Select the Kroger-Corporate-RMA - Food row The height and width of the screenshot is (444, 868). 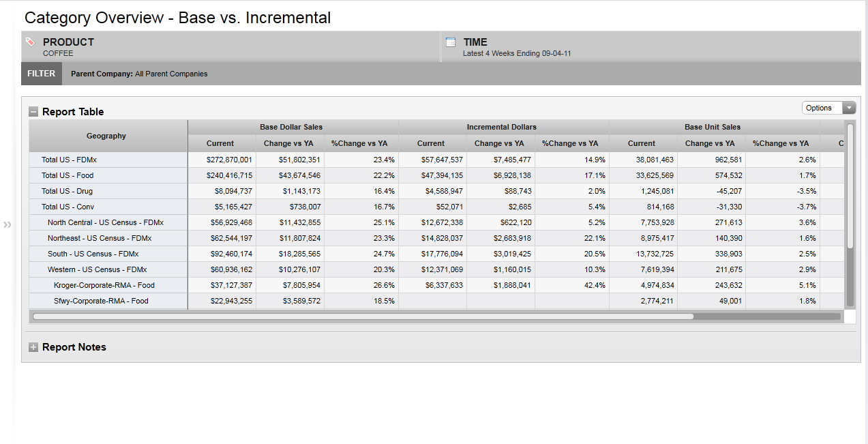[104, 285]
